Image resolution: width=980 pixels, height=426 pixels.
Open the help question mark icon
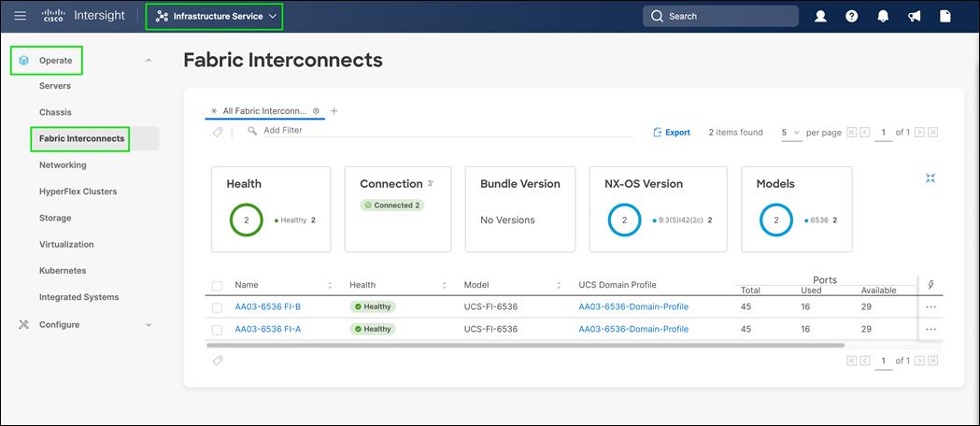[x=851, y=16]
